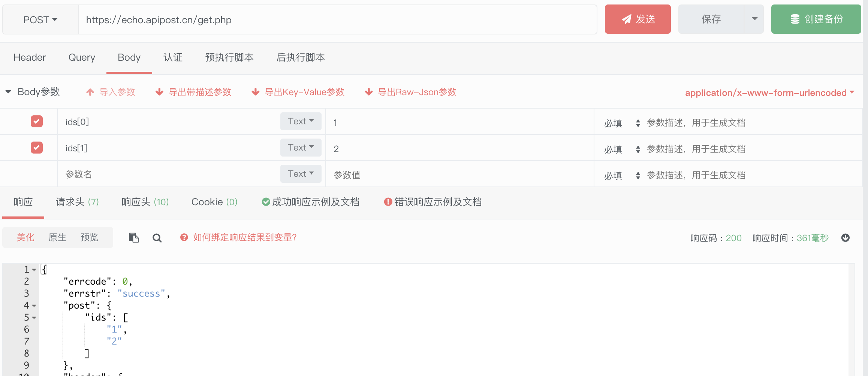Open the Cookie (0) tab
This screenshot has width=868, height=376.
(x=214, y=202)
